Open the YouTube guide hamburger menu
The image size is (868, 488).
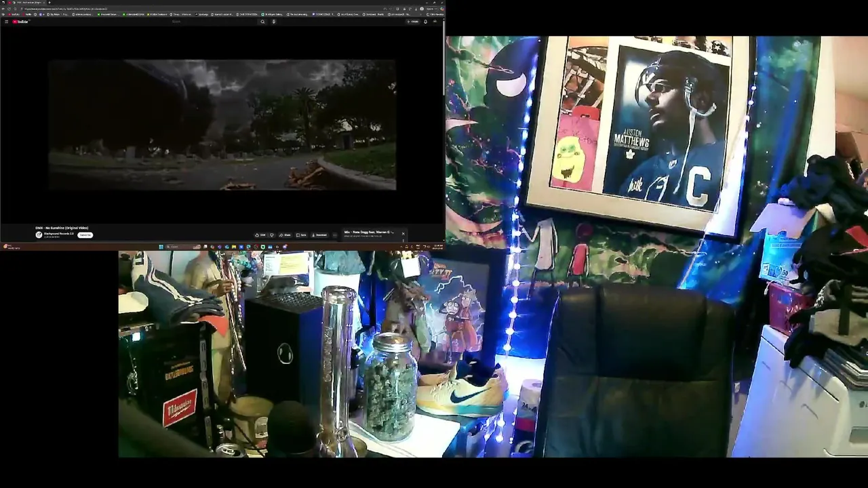point(6,22)
